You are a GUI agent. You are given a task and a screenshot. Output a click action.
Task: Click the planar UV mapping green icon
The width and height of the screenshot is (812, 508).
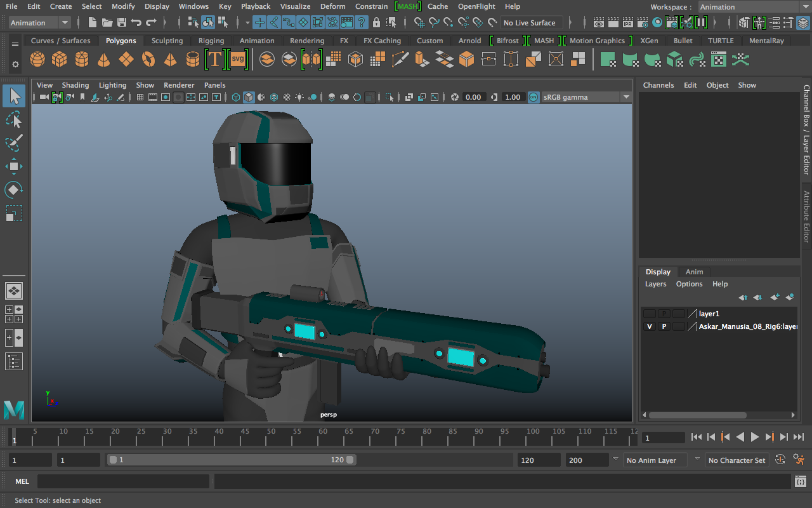pos(608,60)
